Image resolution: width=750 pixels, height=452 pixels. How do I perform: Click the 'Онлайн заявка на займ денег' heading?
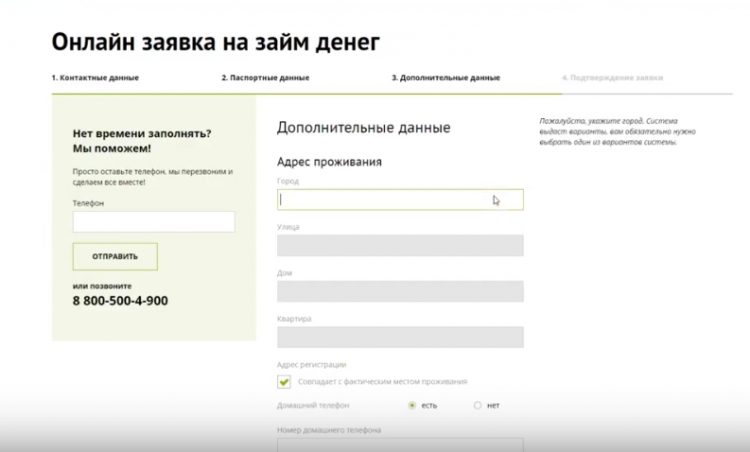tap(215, 41)
